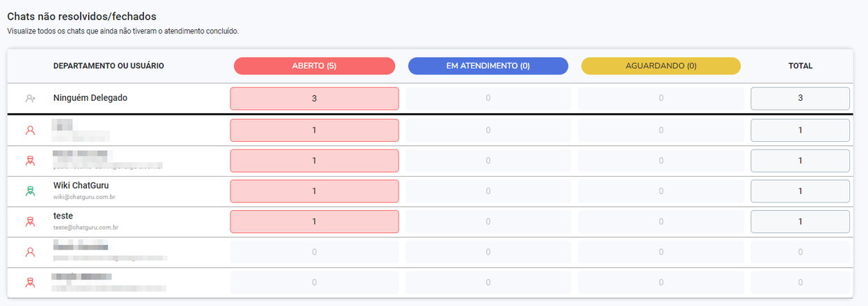Click the green Wiki ChatGuru user icon

click(x=30, y=191)
